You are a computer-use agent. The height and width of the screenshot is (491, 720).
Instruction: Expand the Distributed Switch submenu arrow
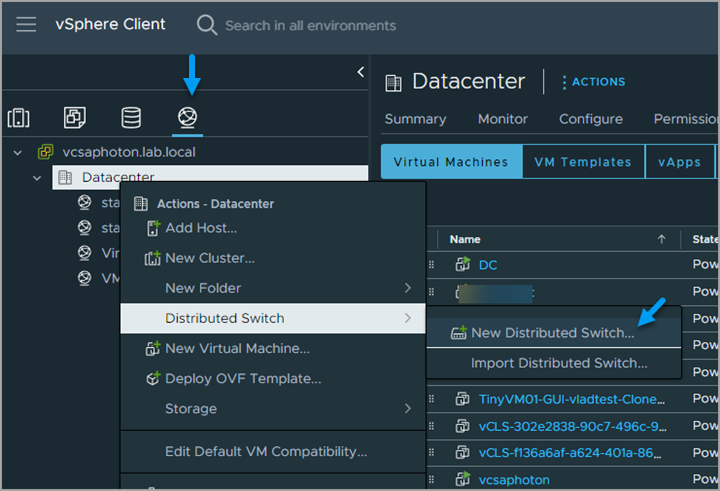[x=408, y=318]
